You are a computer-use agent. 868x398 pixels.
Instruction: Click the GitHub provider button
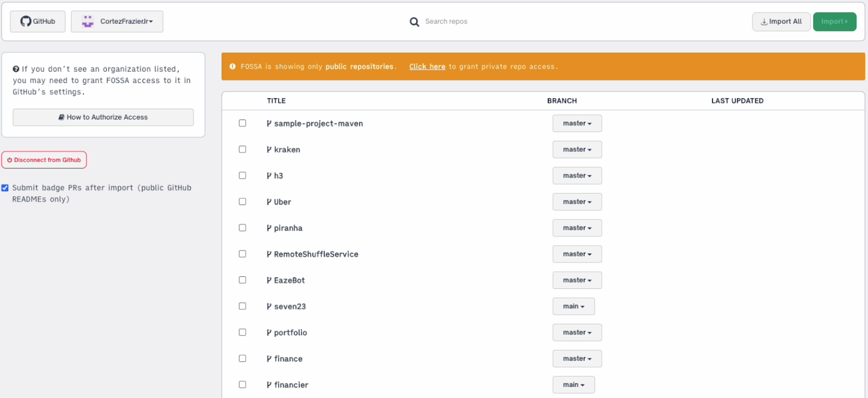[x=37, y=21]
